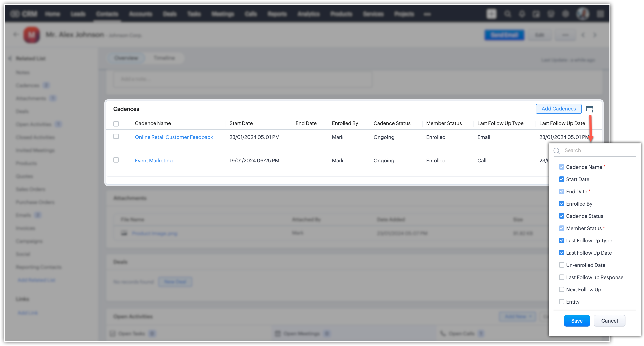Switch to the Timeline tab
The width and height of the screenshot is (644, 346).
(164, 58)
